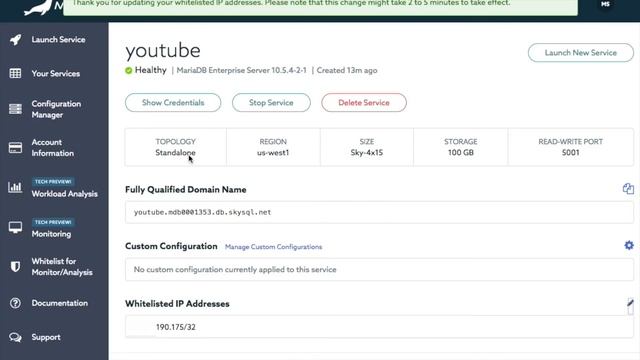Viewport: 640px width, 360px height.
Task: Click the chat bubble Support icon
Action: pos(16,337)
